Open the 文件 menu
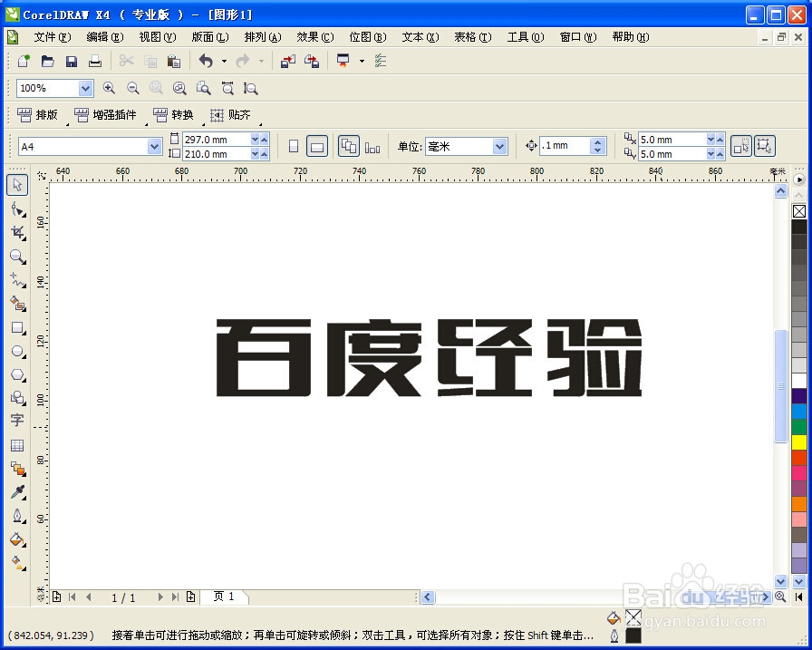Viewport: 812px width, 650px height. 53,37
